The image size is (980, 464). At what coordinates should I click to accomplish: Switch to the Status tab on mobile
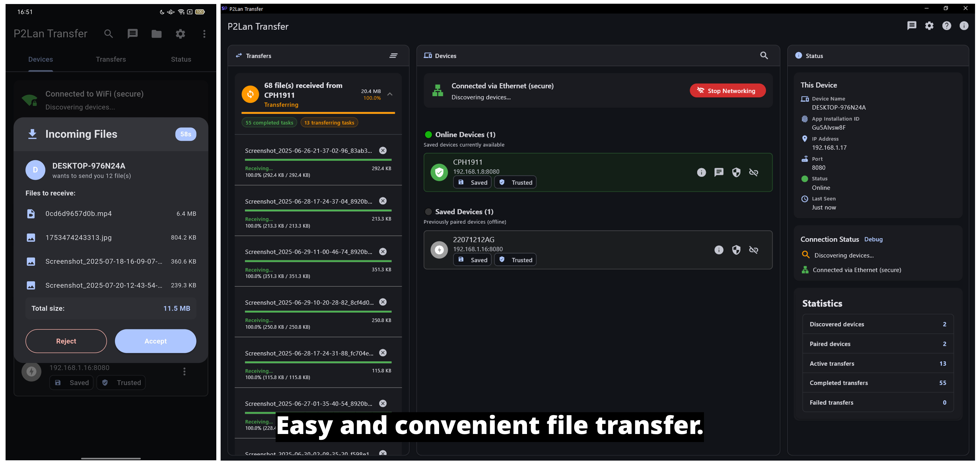[181, 59]
